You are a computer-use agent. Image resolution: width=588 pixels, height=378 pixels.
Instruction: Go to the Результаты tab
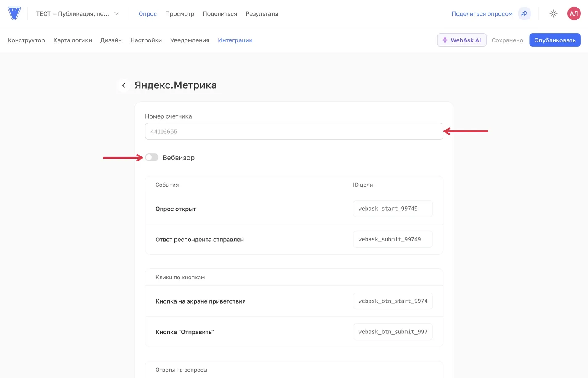[262, 14]
